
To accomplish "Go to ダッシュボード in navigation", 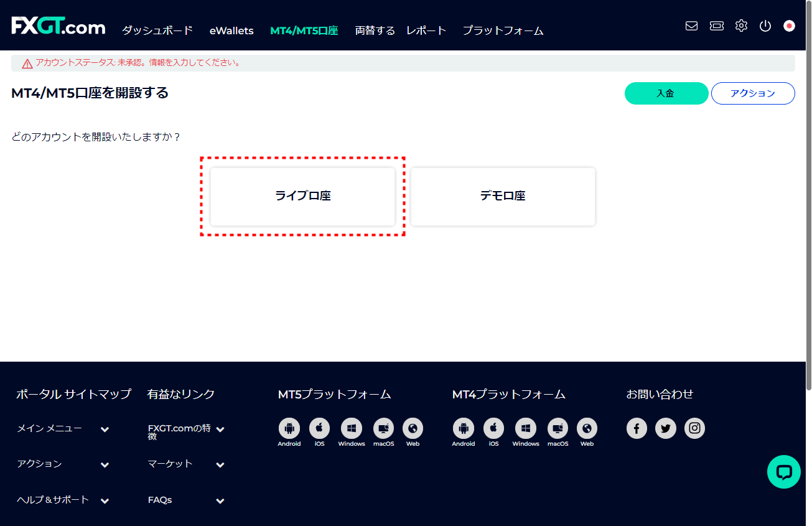I will [x=157, y=31].
